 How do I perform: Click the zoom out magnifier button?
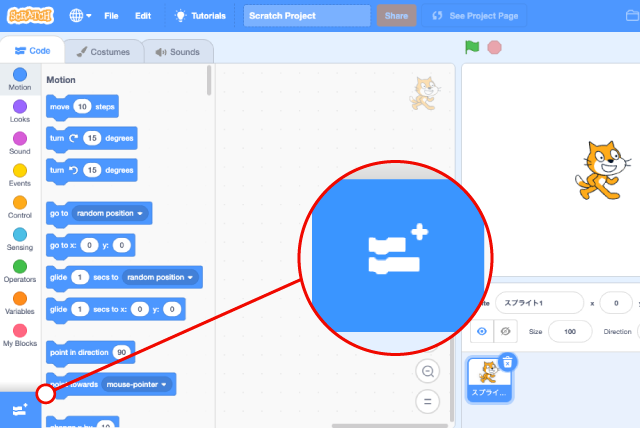427,371
